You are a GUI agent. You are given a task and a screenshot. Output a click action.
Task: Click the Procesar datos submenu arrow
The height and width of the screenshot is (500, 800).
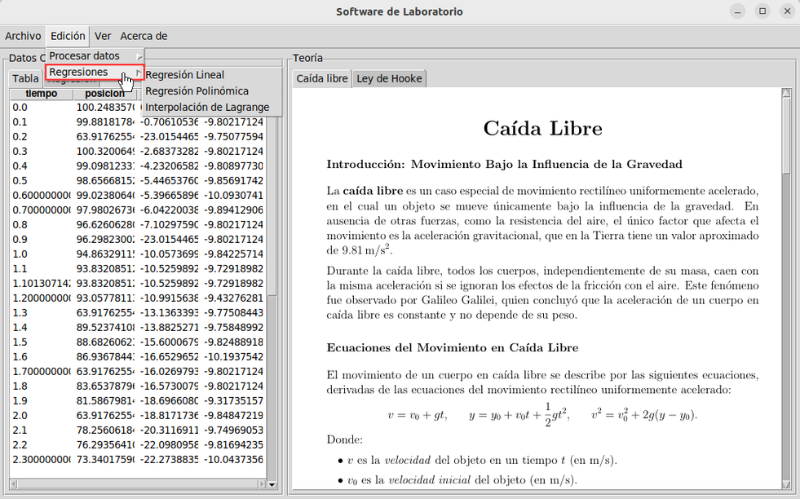point(139,57)
